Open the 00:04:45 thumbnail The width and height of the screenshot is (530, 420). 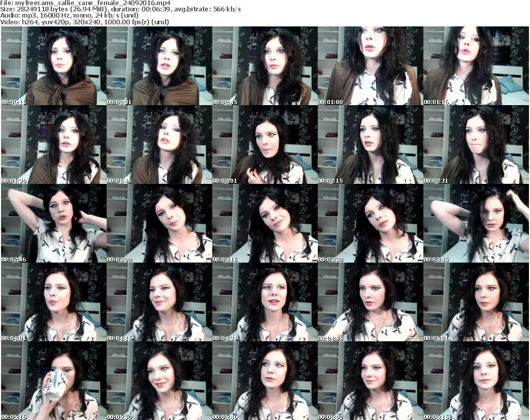[370, 302]
